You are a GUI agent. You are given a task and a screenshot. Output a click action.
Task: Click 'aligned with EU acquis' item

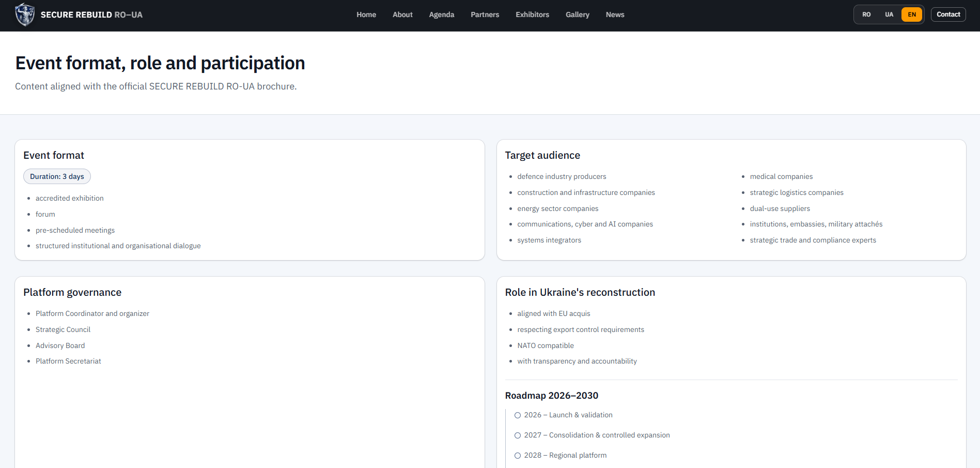tap(554, 313)
